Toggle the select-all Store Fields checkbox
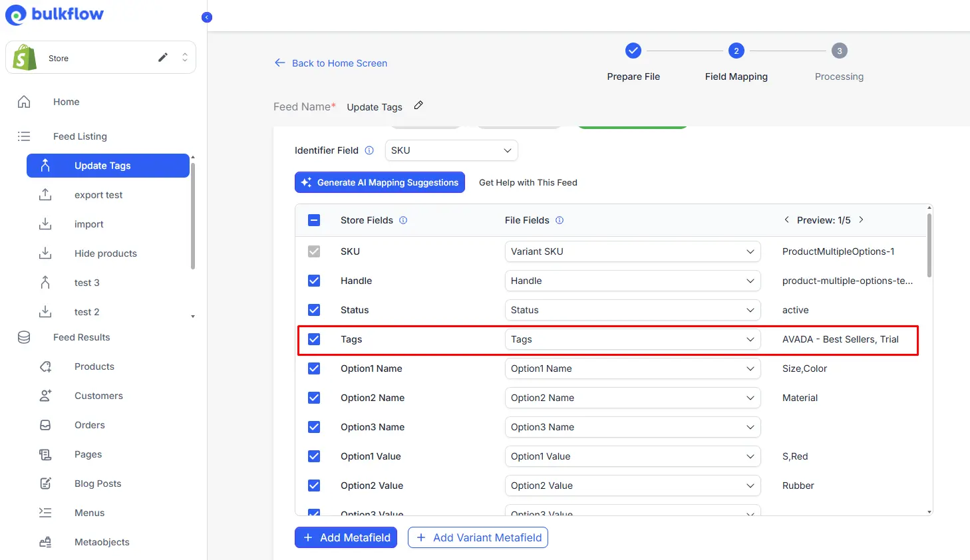 tap(313, 219)
